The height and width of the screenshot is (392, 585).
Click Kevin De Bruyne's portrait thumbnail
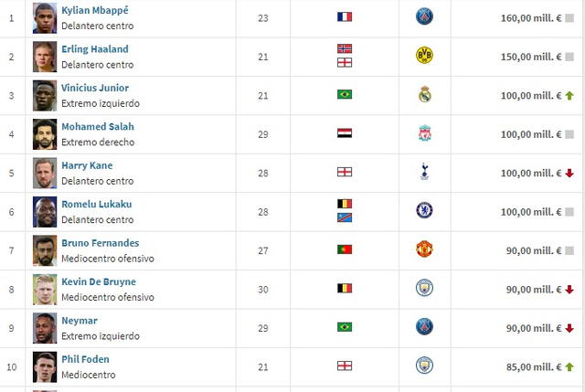point(45,289)
